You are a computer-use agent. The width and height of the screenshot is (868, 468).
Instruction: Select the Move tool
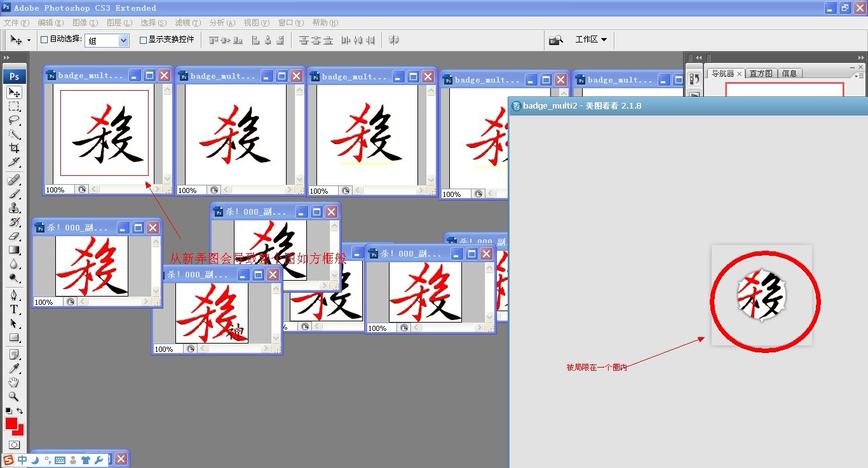(14, 93)
